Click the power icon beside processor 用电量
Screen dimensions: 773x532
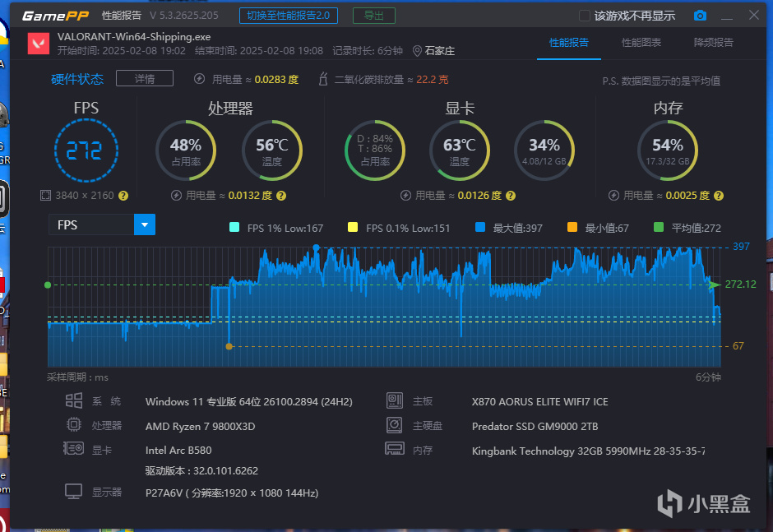click(x=176, y=196)
